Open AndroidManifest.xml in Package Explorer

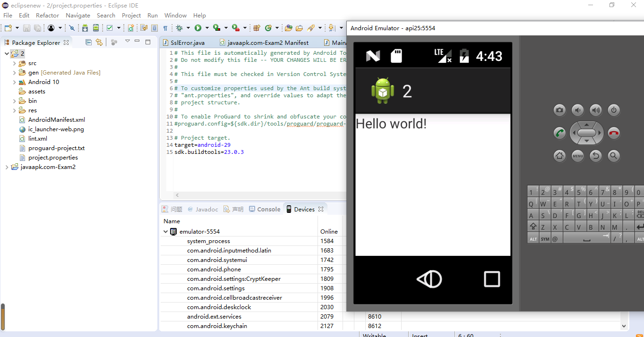(56, 120)
